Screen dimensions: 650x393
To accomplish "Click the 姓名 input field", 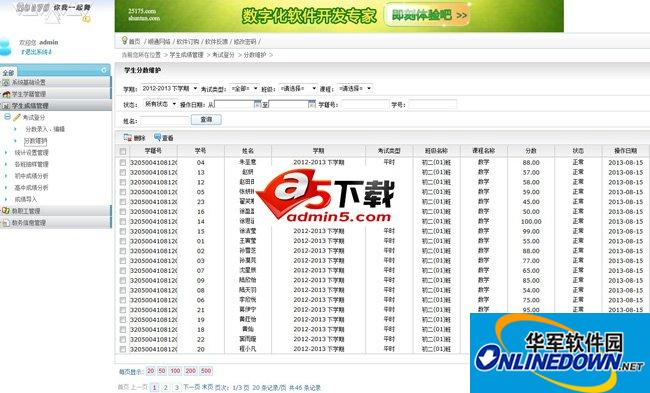I will (165, 121).
